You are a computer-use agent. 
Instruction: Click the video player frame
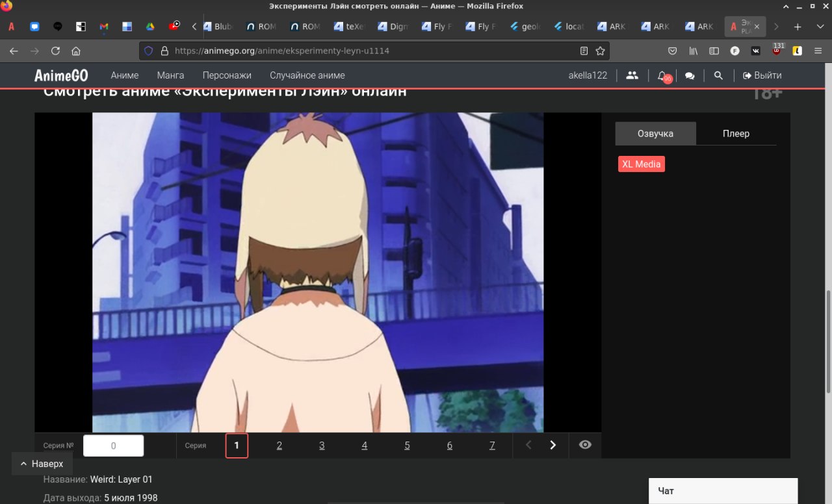318,272
